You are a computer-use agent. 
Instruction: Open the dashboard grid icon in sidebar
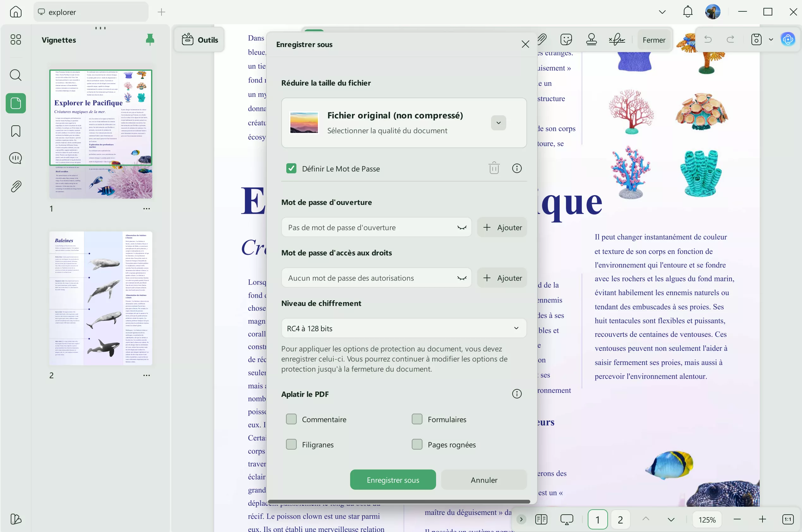tap(15, 40)
